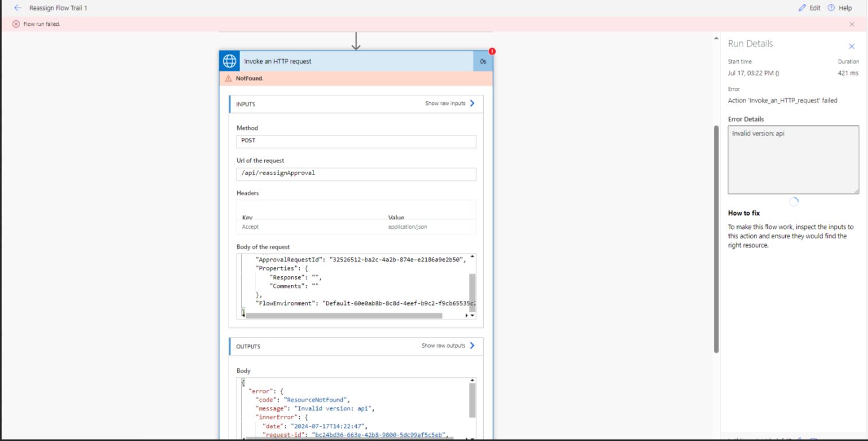Expand Show raw inputs
The image size is (868, 441).
click(x=447, y=103)
